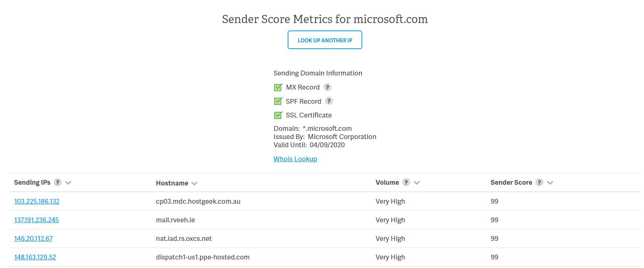
Task: Open the Sending IPs help tooltip
Action: point(58,183)
